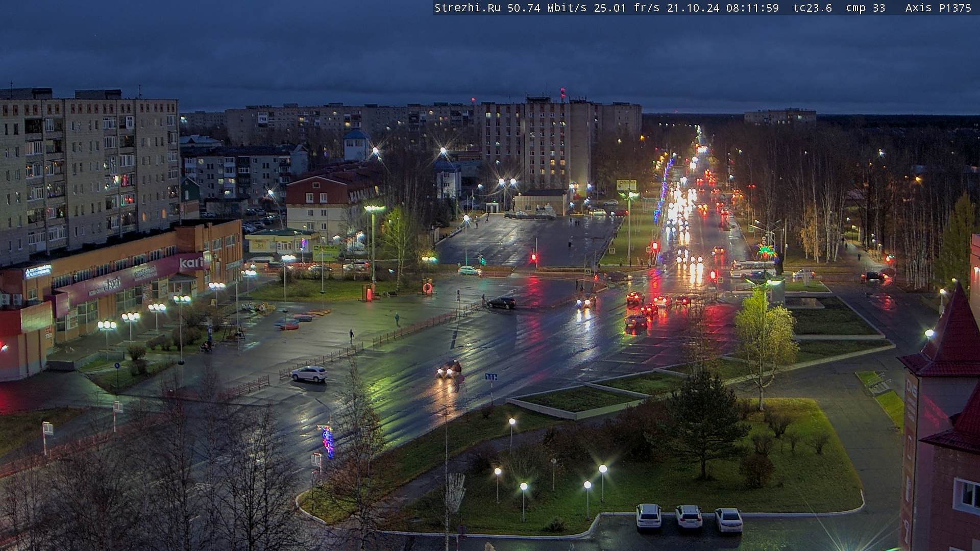The height and width of the screenshot is (551, 980).
Task: Click the 25.01 fr/s frame rate value
Action: click(x=627, y=8)
